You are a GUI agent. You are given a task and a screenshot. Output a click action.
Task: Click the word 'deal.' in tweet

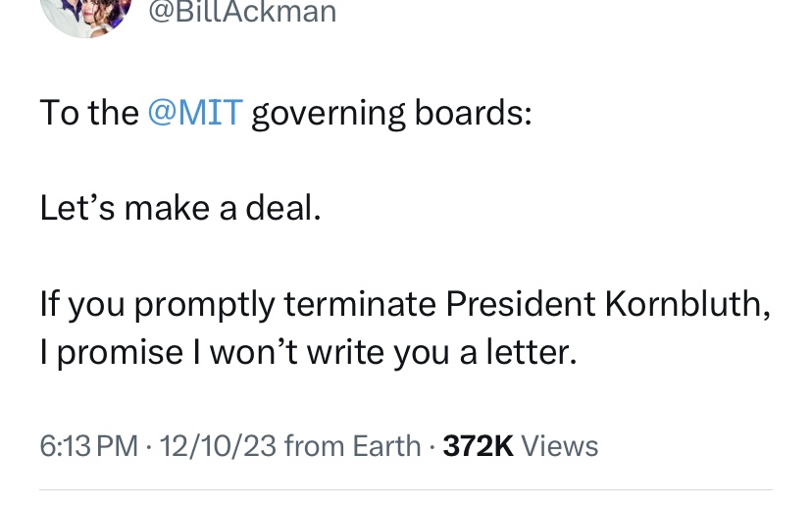pyautogui.click(x=283, y=208)
